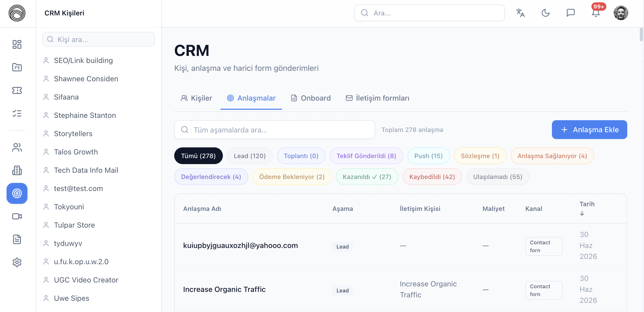
Task: Filter by Değerlendirecek (4) stage
Action: pos(211,177)
